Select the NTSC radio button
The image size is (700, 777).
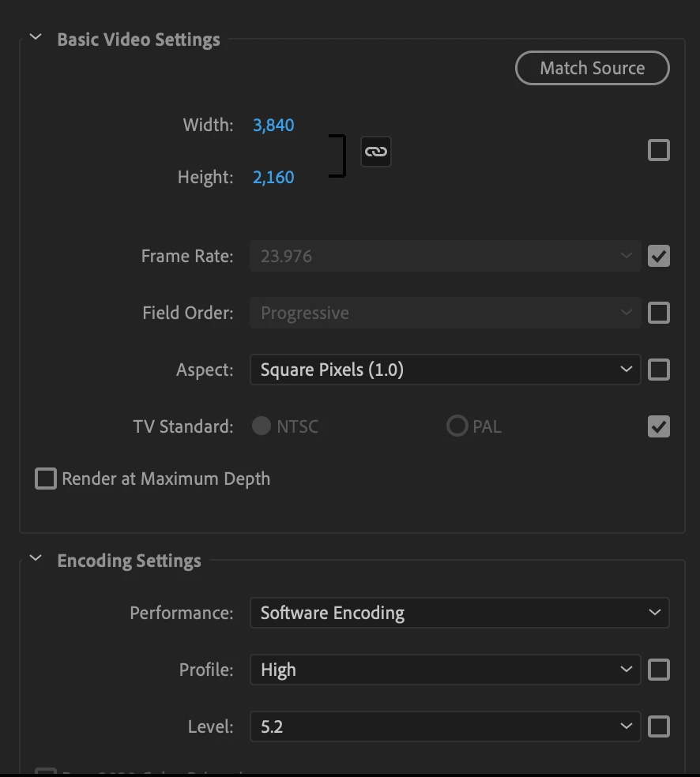click(x=261, y=426)
